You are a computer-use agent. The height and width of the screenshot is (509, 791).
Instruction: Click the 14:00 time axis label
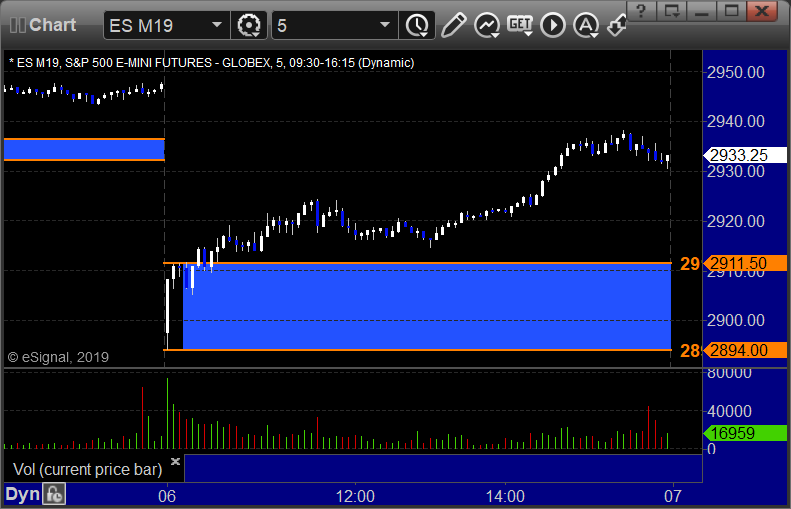[505, 496]
